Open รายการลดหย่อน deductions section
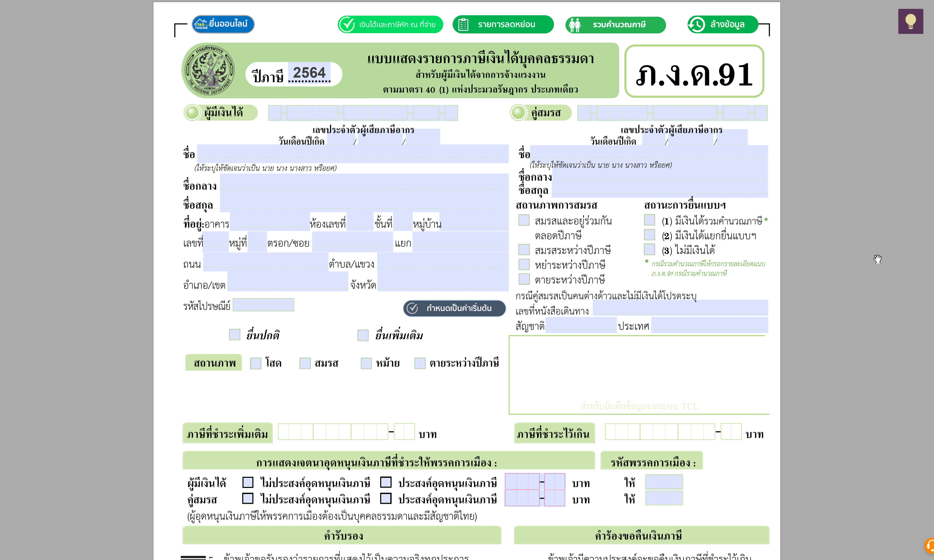The width and height of the screenshot is (934, 560). click(x=503, y=25)
